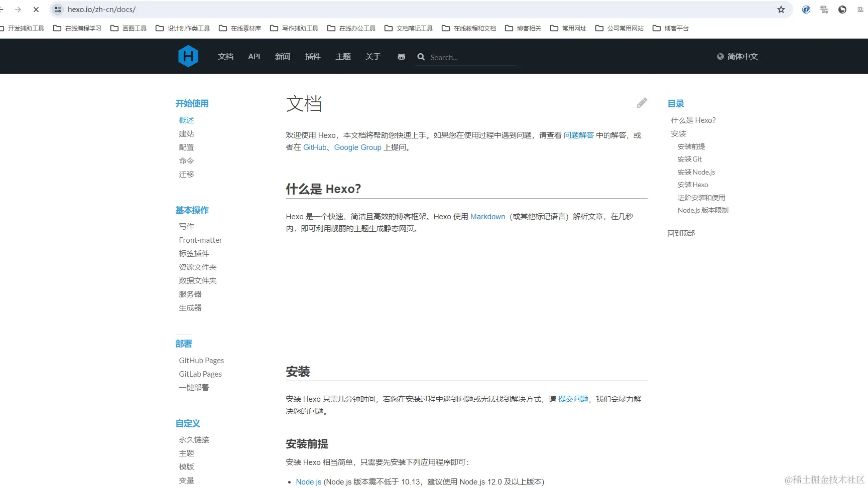Click the pencil edit icon above the article
868x488 pixels.
pos(642,102)
